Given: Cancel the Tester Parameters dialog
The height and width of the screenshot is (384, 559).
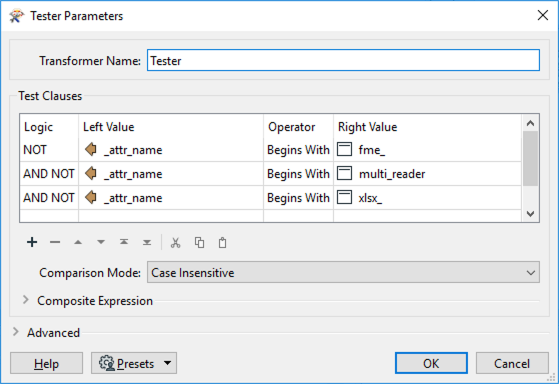Looking at the screenshot, I should pyautogui.click(x=512, y=363).
